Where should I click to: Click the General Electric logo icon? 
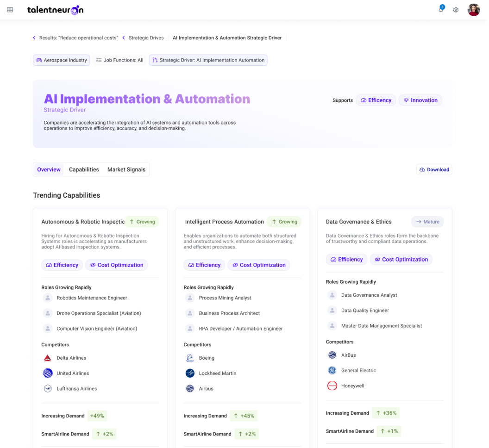tap(332, 370)
